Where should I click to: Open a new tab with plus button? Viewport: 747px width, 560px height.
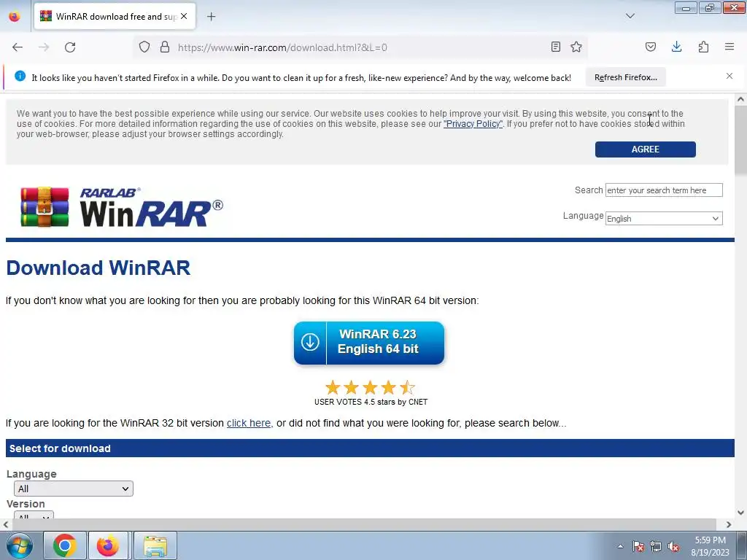click(211, 17)
